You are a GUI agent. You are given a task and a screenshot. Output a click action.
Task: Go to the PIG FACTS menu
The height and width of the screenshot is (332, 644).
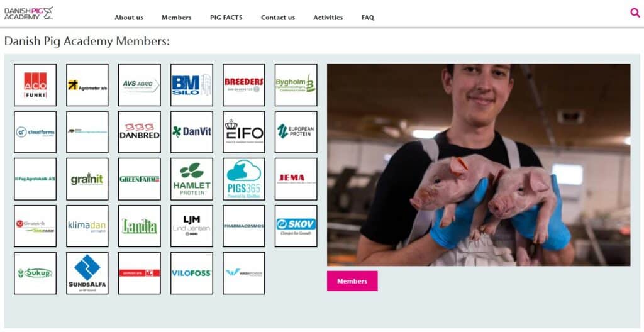[226, 18]
